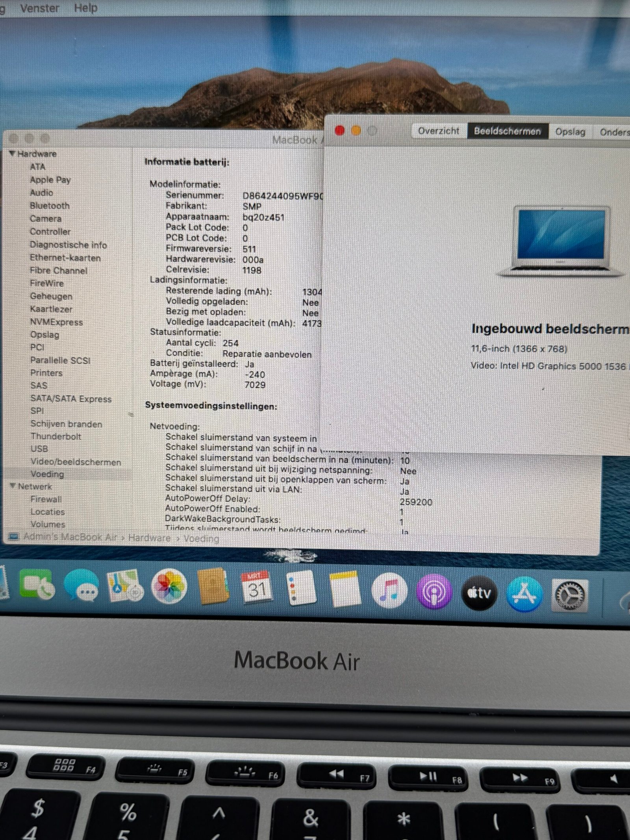Image resolution: width=630 pixels, height=840 pixels.
Task: Open System Preferences gear in Dock
Action: 570,595
